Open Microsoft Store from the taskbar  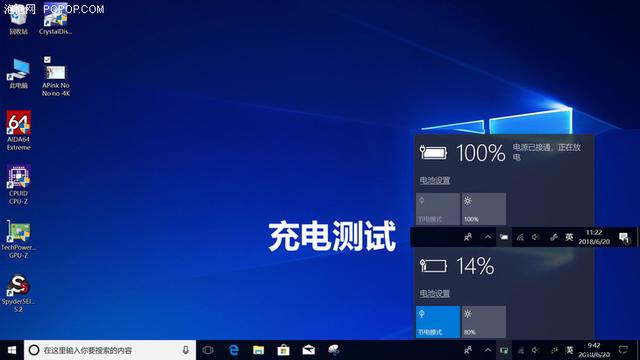click(x=283, y=350)
